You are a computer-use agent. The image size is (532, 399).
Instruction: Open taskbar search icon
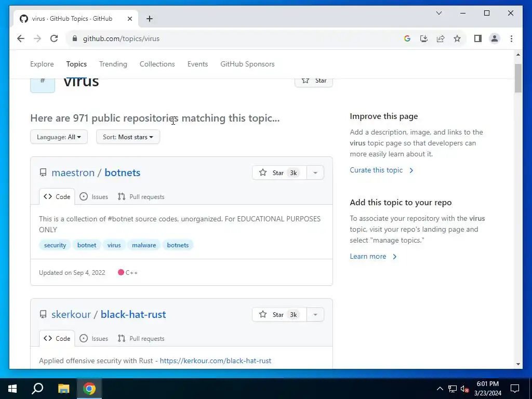click(37, 389)
